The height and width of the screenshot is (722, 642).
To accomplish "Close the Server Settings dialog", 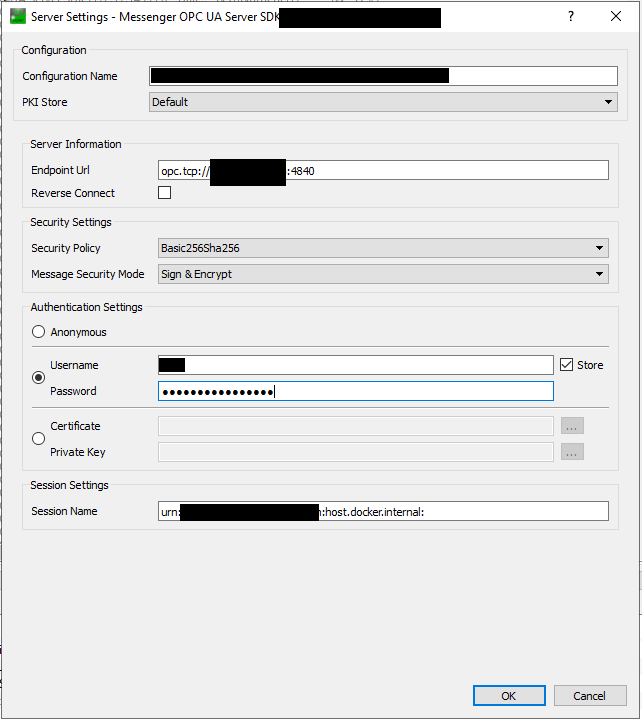I will (x=616, y=17).
